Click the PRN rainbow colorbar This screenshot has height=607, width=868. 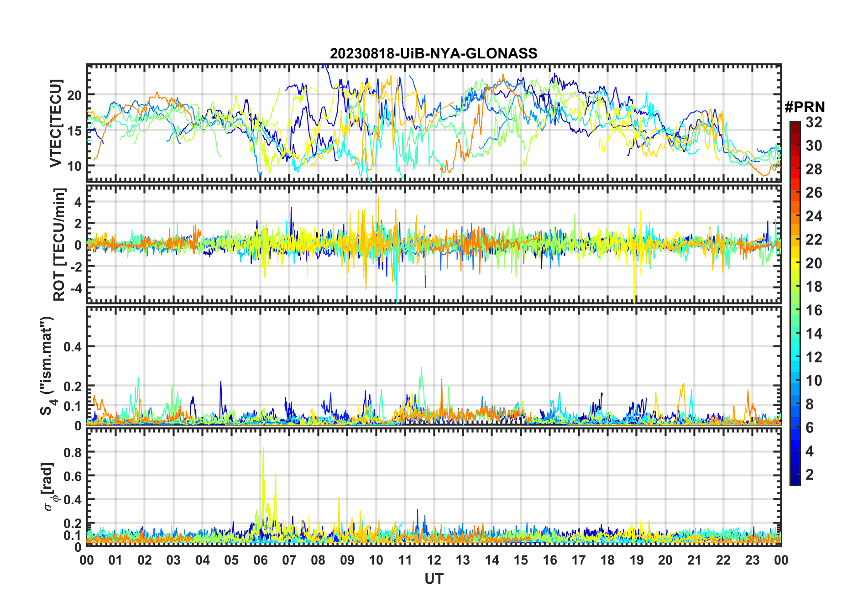click(795, 303)
